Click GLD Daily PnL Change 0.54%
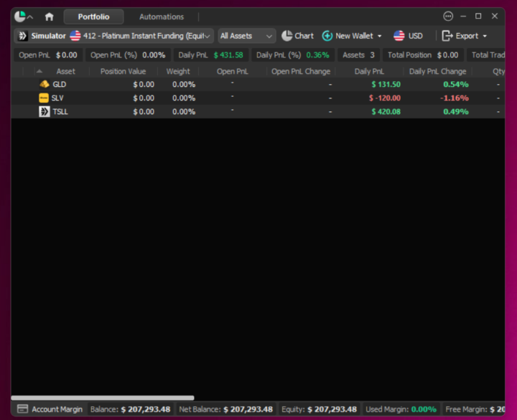 [x=456, y=85]
